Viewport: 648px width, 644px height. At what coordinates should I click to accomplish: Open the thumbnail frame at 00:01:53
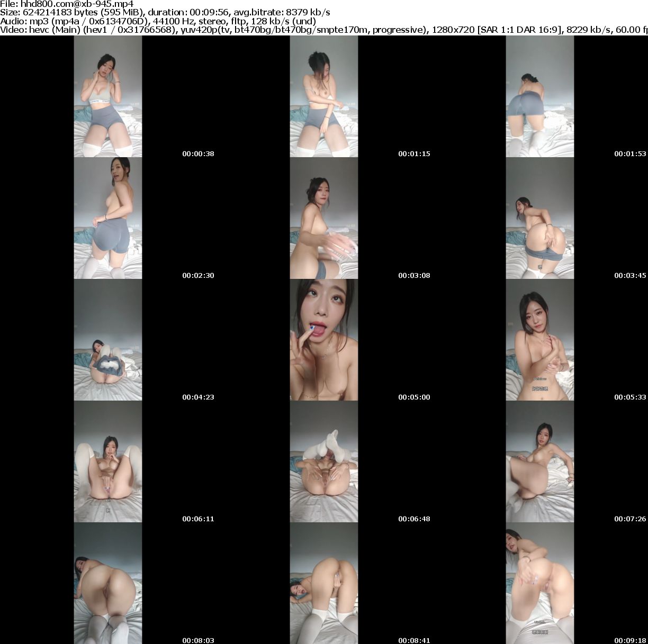[x=539, y=96]
